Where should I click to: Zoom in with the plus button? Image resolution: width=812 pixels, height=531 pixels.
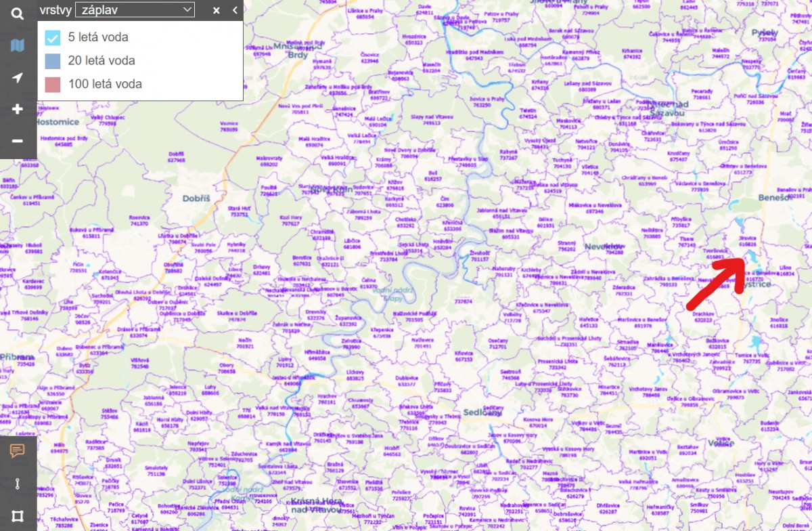coord(18,109)
